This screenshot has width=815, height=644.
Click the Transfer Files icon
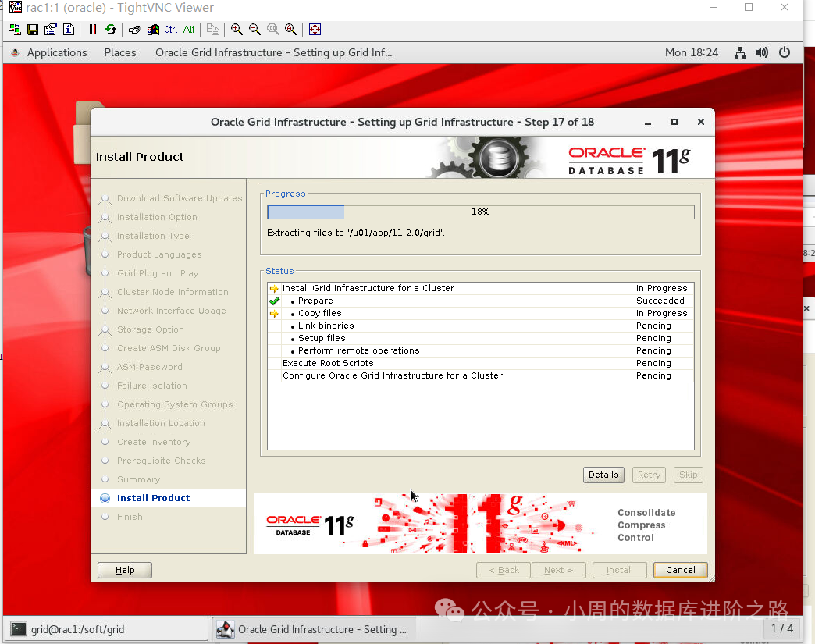point(212,30)
